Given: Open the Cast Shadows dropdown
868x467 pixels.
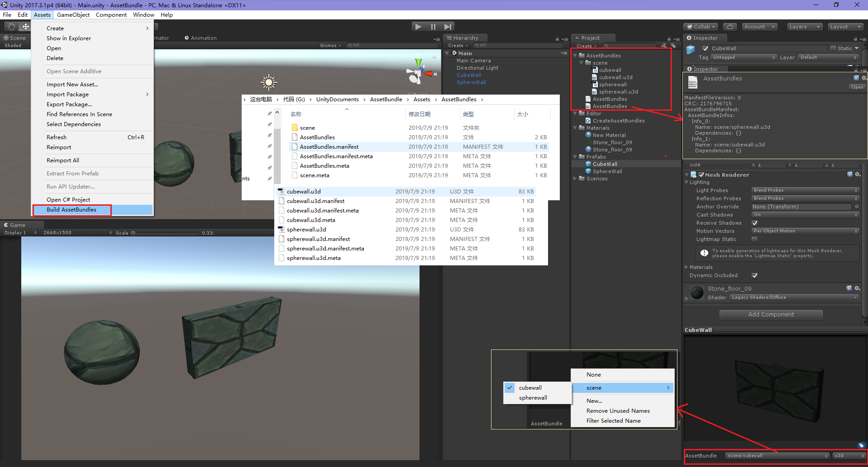Looking at the screenshot, I should coord(805,215).
